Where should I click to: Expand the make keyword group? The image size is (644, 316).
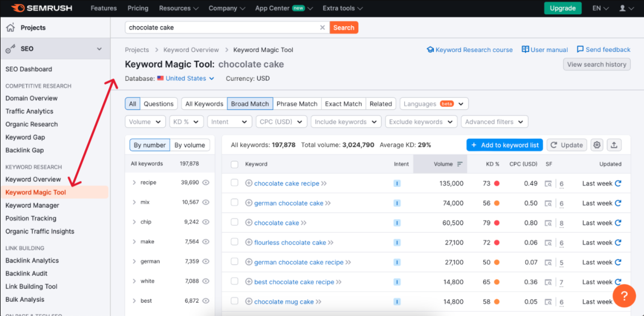click(134, 242)
